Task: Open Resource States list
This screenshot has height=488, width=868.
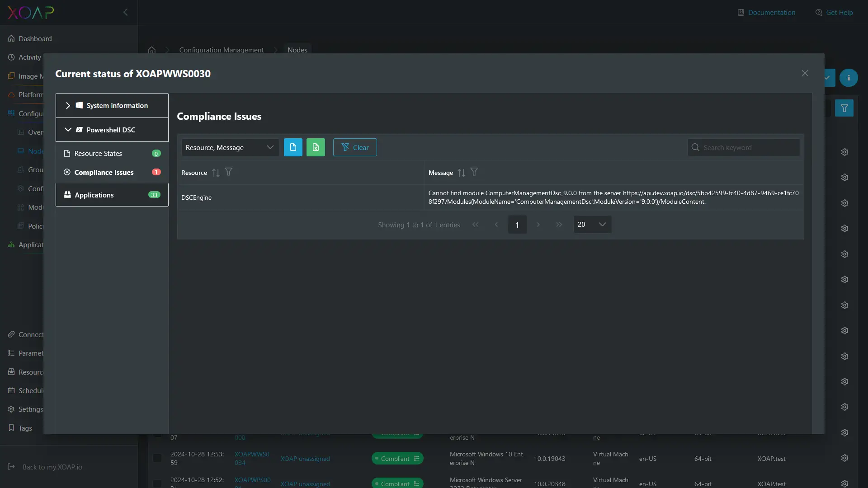Action: [112, 153]
